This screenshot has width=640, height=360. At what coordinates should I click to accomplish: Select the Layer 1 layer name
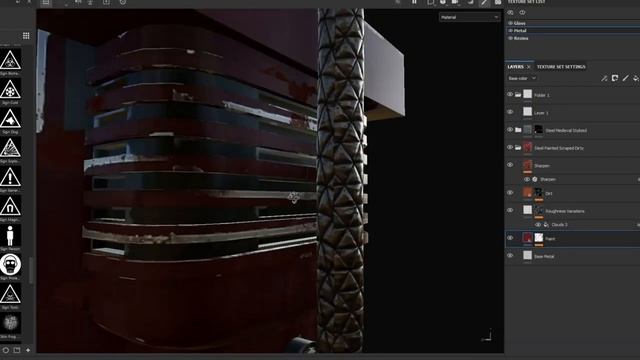coord(541,113)
